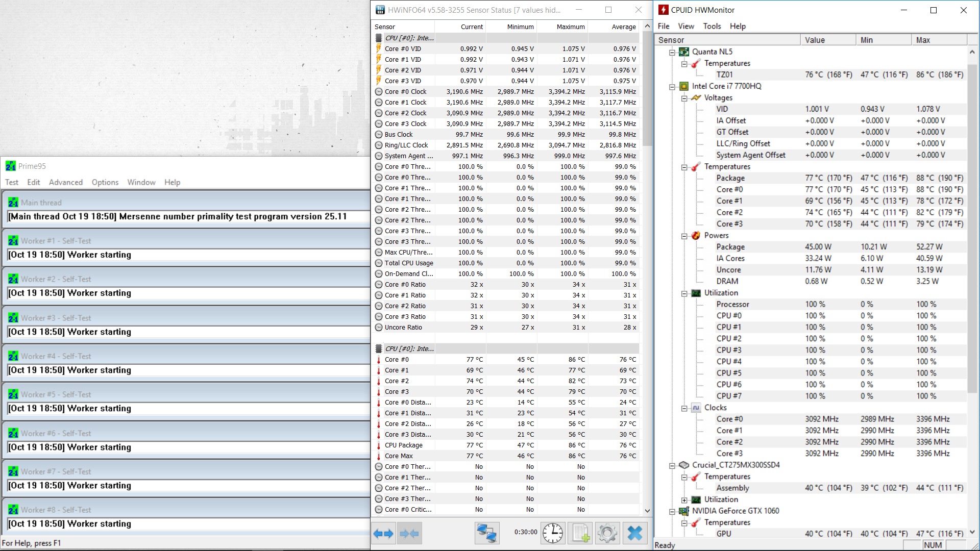Click the Average column header in HWiNFO
The image size is (980, 551).
[614, 27]
